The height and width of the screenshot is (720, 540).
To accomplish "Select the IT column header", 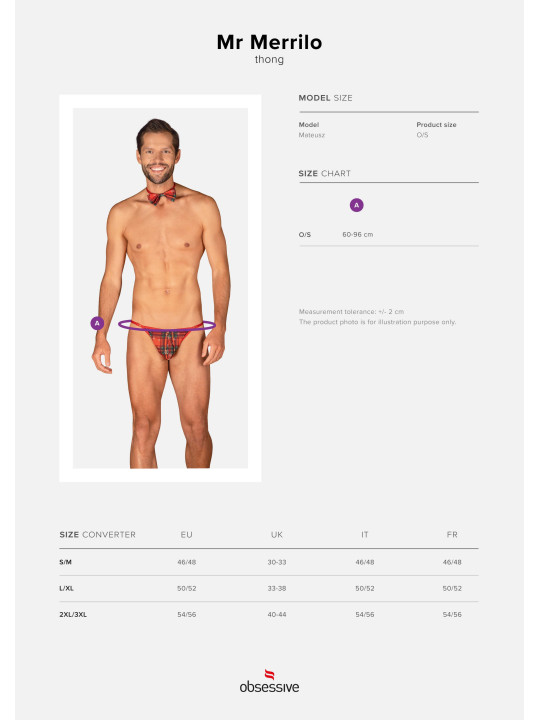I will point(365,534).
